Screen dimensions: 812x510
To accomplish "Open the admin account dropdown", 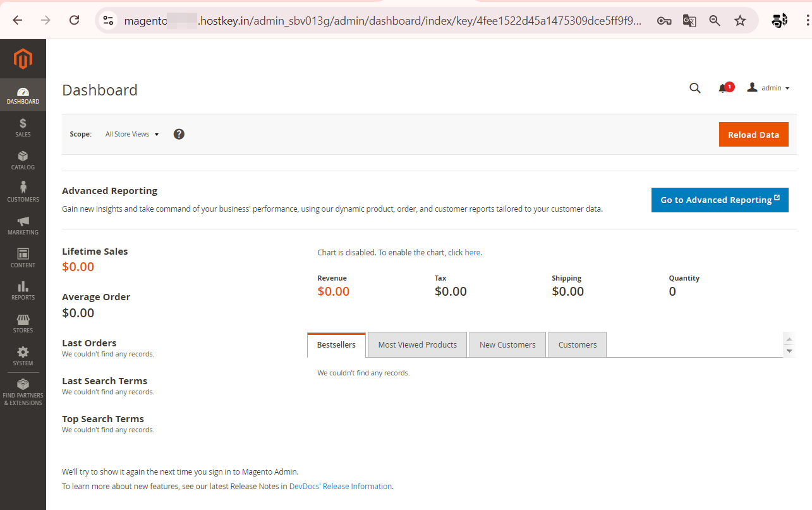I will 768,88.
